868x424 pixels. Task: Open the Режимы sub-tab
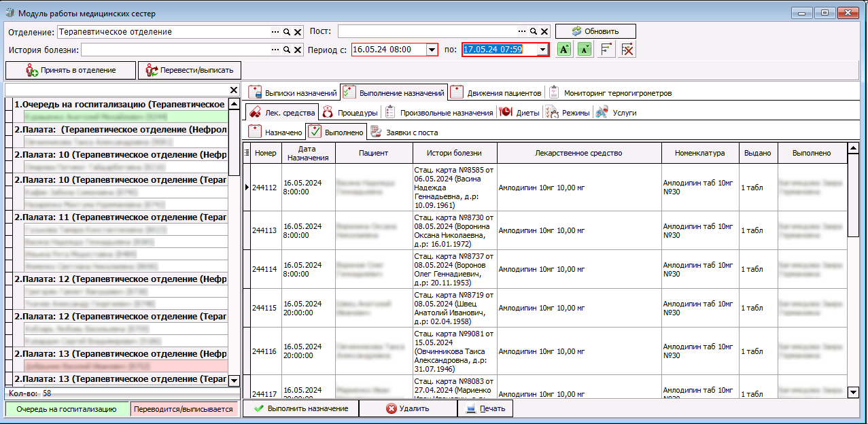coord(568,112)
